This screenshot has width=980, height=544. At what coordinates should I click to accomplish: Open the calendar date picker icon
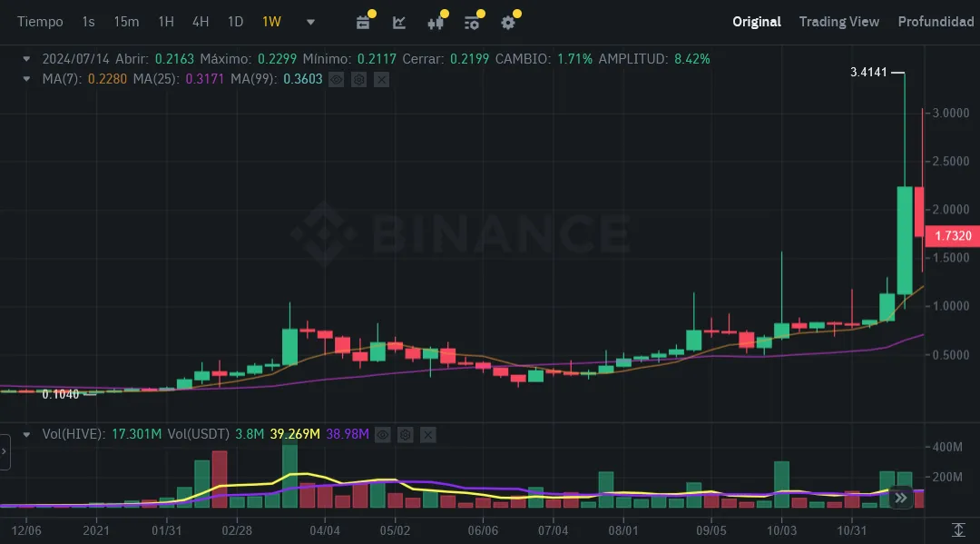pyautogui.click(x=362, y=23)
